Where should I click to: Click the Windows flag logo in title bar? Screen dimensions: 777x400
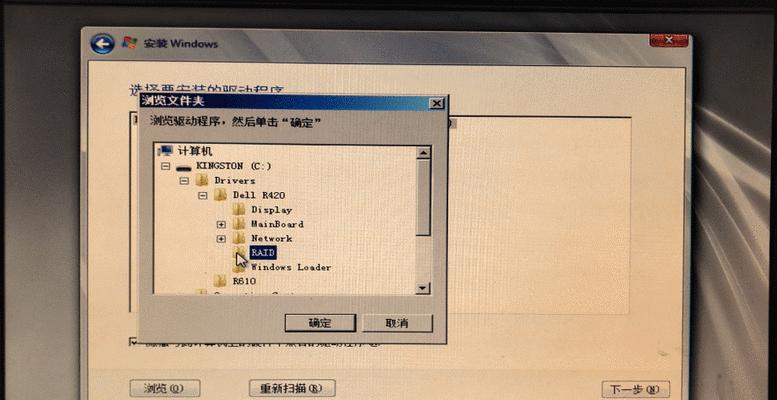pyautogui.click(x=129, y=43)
